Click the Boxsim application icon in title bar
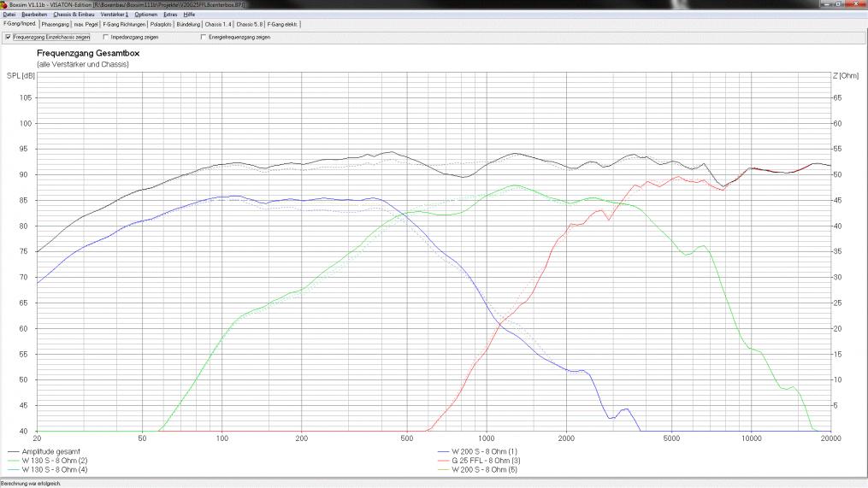 4,4
